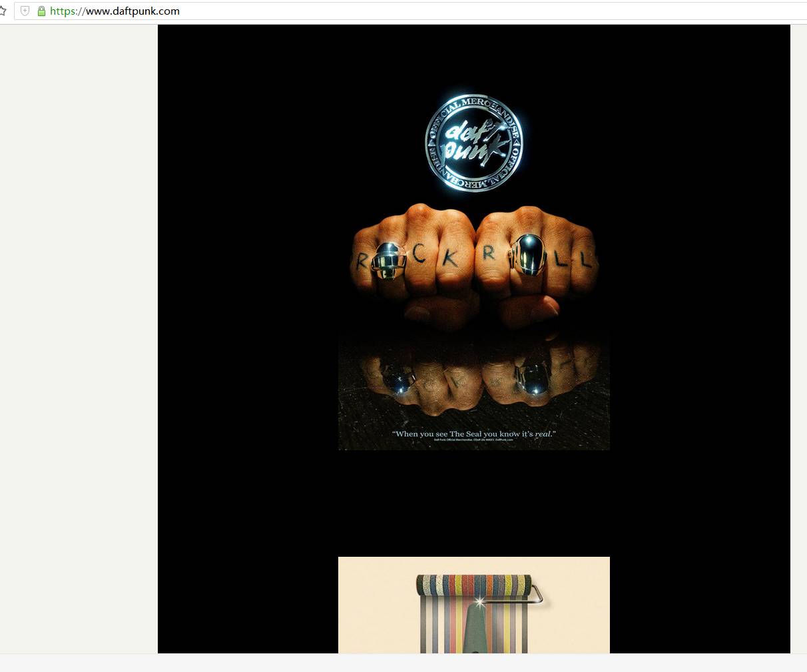Click the letter C knuckle tattoo

[419, 254]
